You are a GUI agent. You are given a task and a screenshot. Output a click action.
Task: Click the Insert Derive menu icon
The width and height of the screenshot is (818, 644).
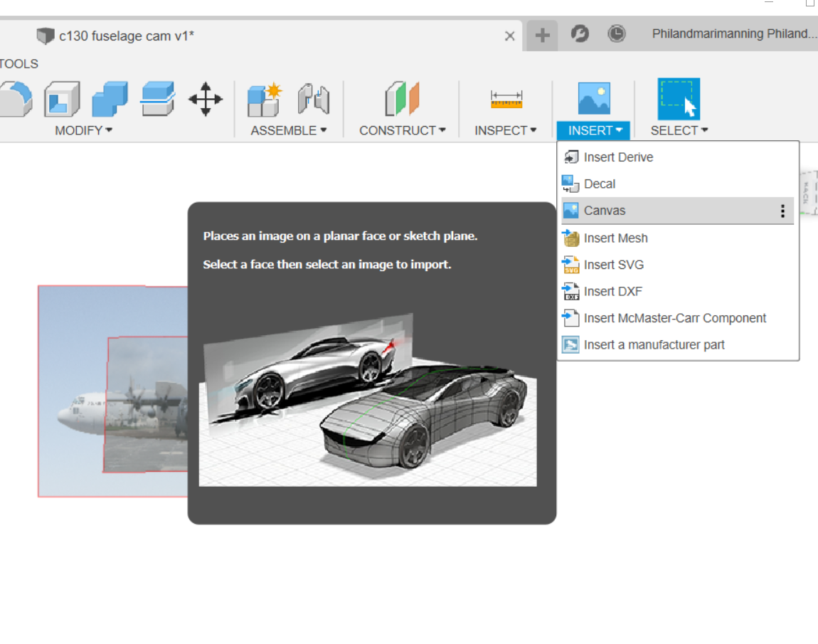[570, 157]
